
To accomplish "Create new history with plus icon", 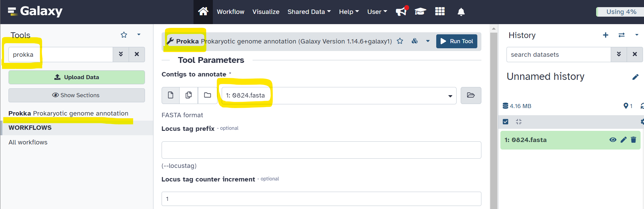I will (x=606, y=35).
